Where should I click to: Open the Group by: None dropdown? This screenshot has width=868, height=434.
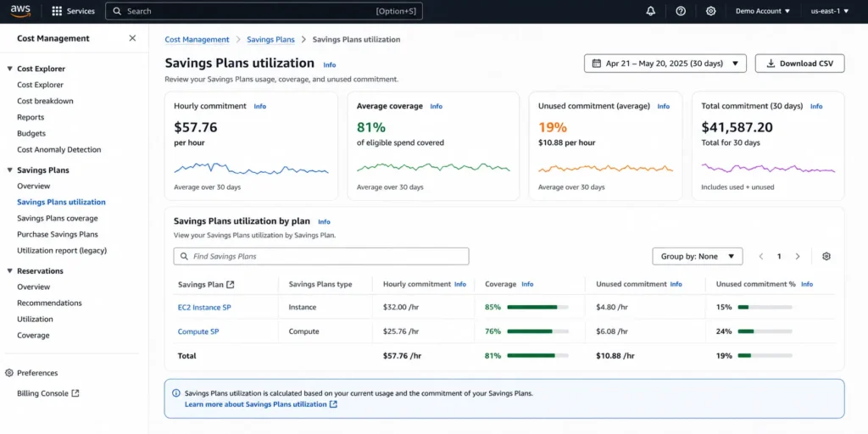[x=698, y=256]
